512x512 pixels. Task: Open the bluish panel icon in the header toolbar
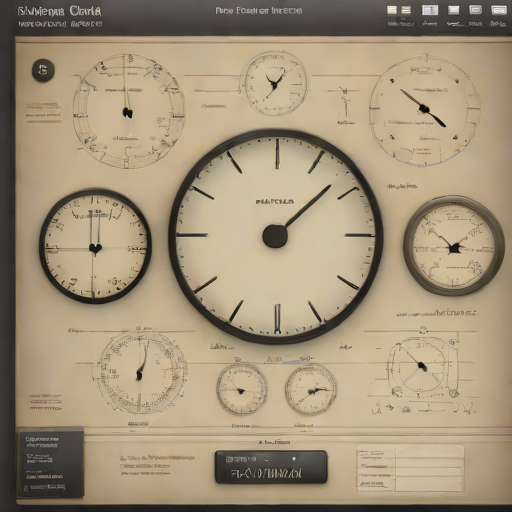pos(430,10)
